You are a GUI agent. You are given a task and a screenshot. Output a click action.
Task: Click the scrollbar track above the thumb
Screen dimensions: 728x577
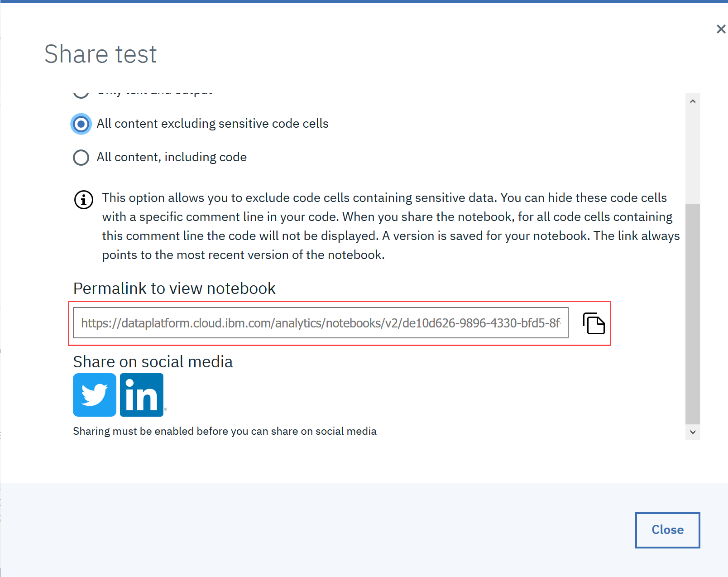point(693,154)
